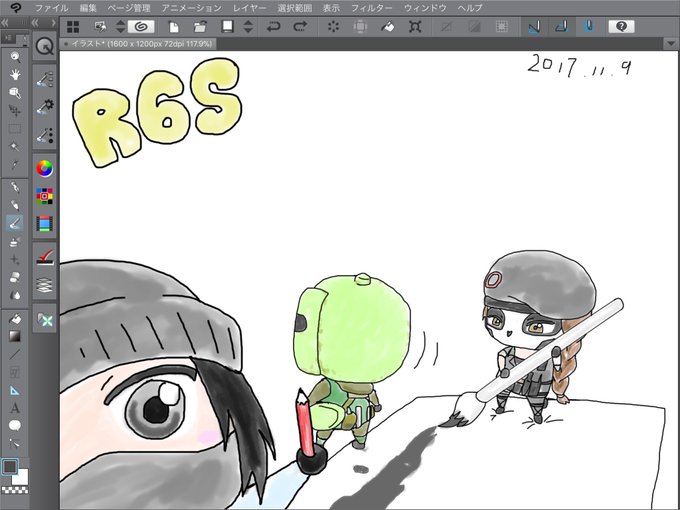Switch to the イラスト canvas tab
This screenshot has height=510, width=680.
click(x=138, y=44)
